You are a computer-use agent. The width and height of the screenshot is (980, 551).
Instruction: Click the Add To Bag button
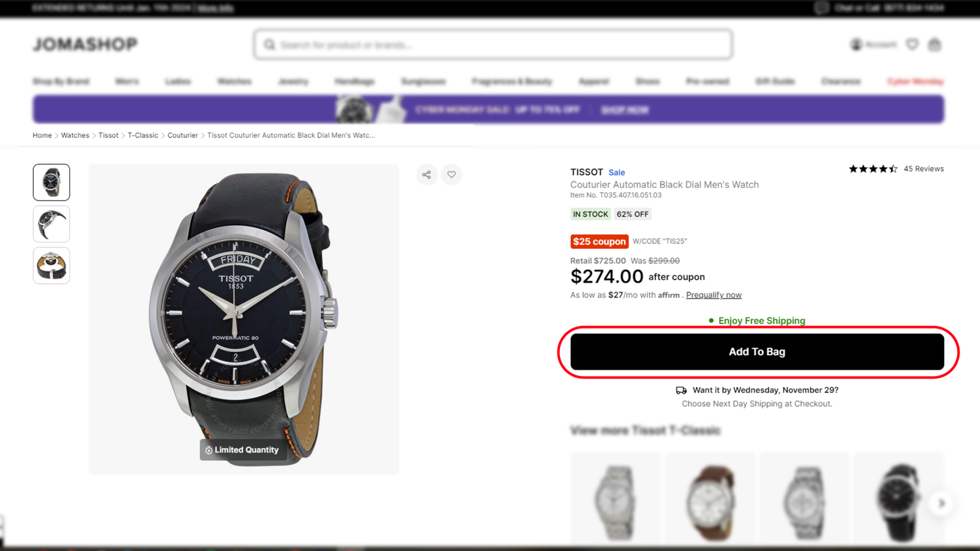[757, 352]
